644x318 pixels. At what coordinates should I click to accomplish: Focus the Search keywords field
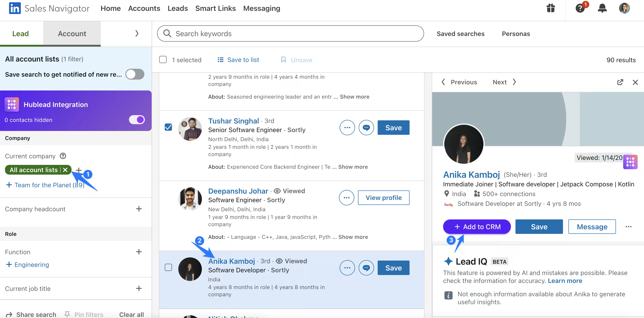(290, 33)
